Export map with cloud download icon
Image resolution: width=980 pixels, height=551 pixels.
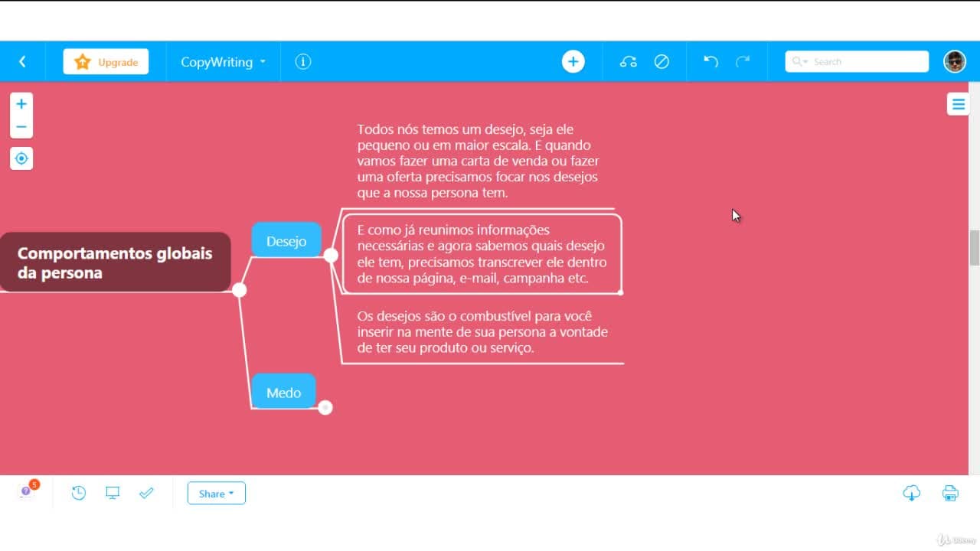coord(912,494)
